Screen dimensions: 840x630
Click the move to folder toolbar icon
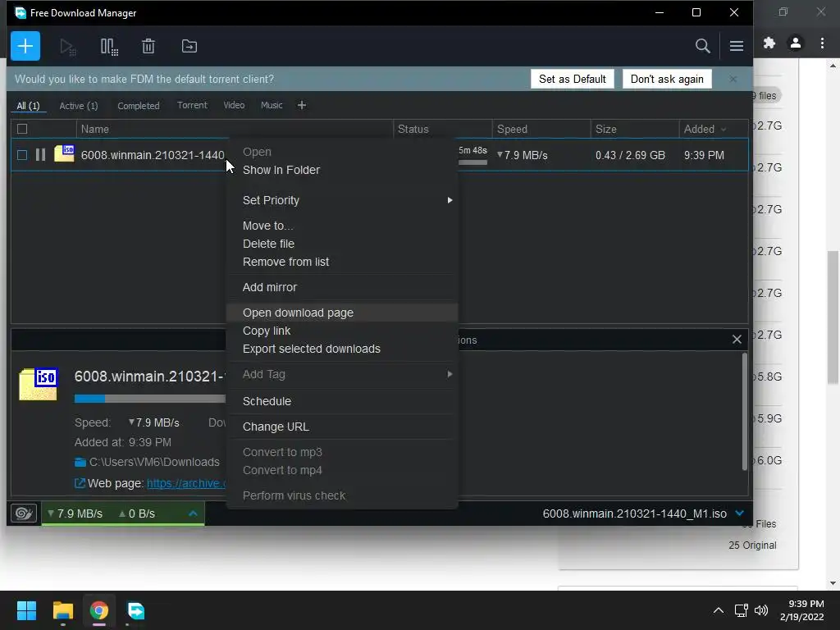pos(189,47)
